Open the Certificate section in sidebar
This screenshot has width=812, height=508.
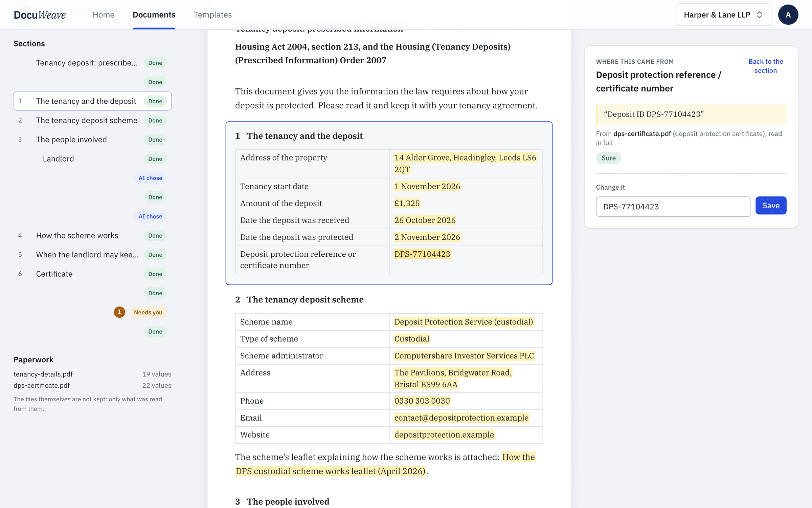pos(92,274)
